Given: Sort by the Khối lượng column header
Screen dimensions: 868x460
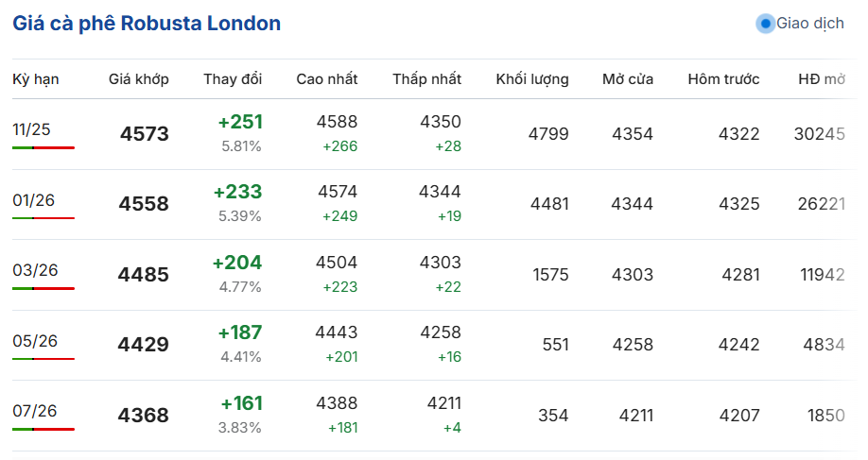Looking at the screenshot, I should (532, 79).
